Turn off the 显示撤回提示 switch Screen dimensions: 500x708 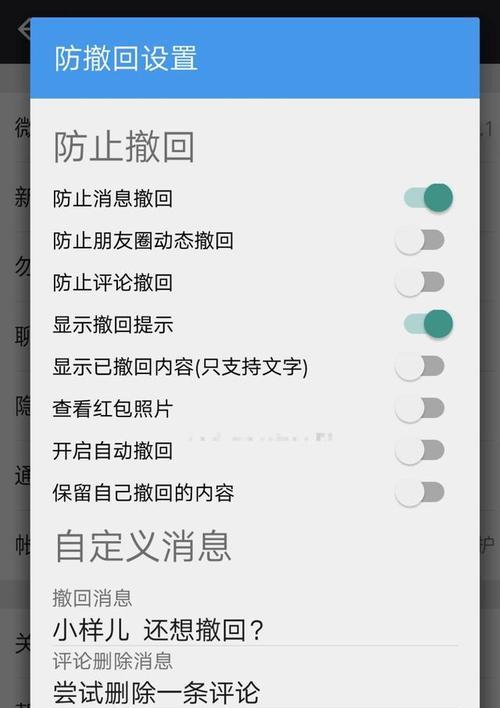pyautogui.click(x=428, y=324)
